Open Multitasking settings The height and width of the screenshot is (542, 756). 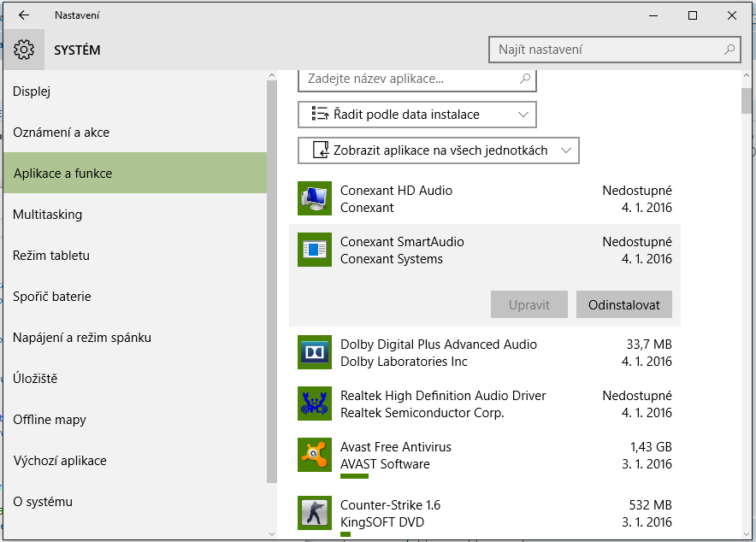point(135,214)
